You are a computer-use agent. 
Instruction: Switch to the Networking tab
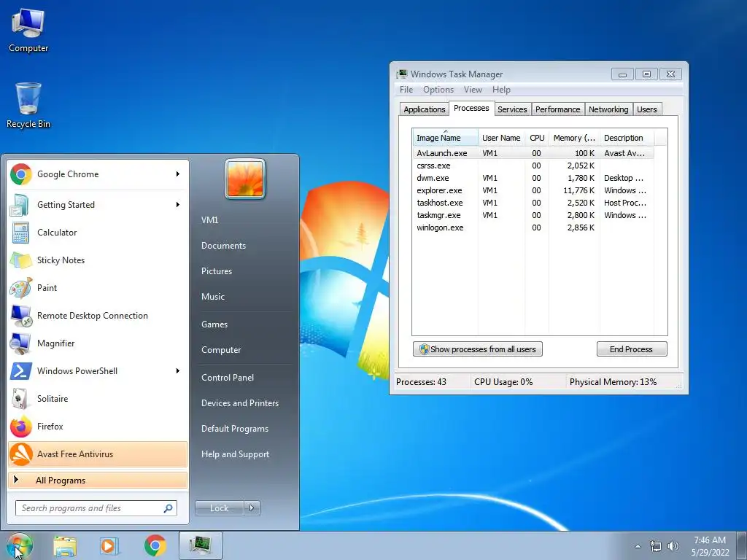coord(608,109)
